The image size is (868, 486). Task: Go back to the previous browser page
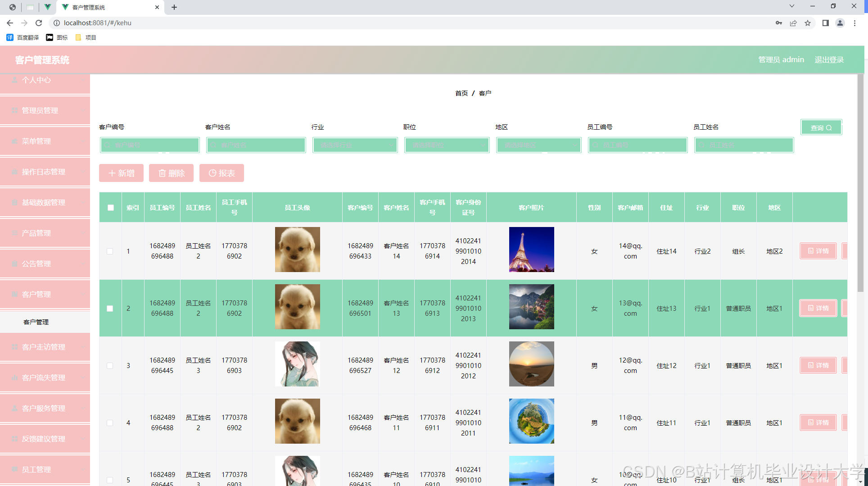(x=10, y=23)
